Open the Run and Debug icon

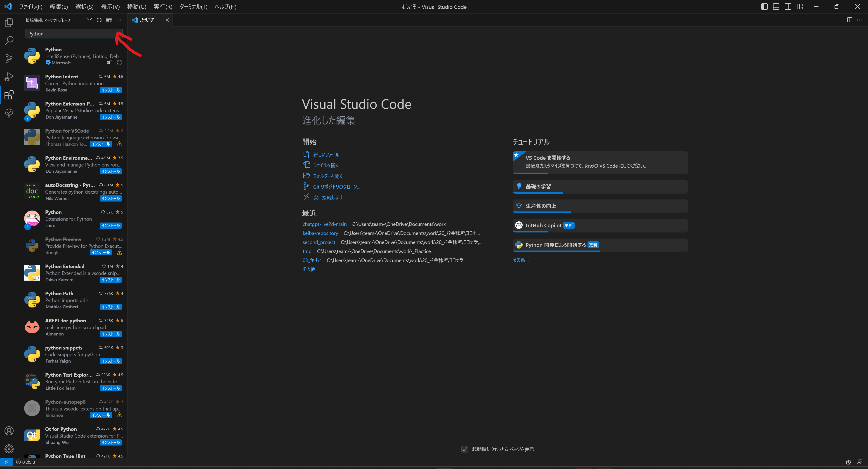point(9,77)
